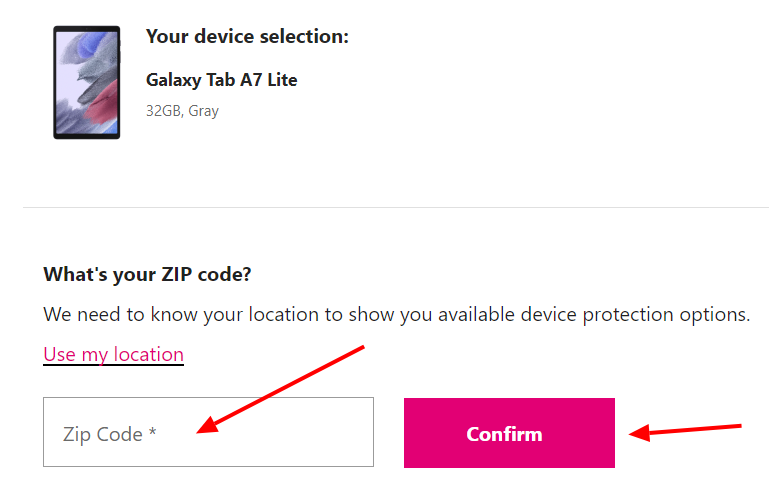Viewport: 769px width, 494px height.
Task: Click the asterisk in the Zip Code placeholder
Action: tap(153, 432)
